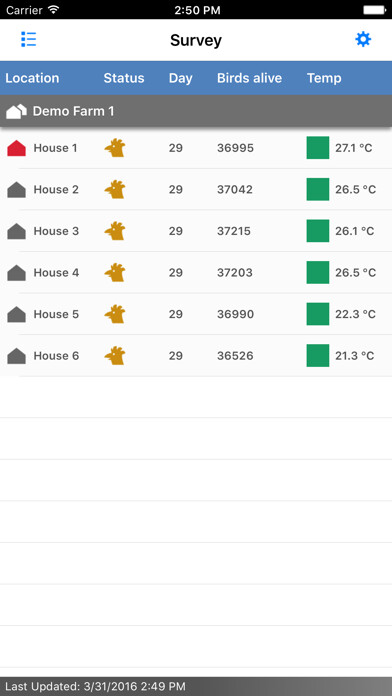Collapse the Demo Farm 1 group
This screenshot has height=696, width=392.
pos(196,111)
